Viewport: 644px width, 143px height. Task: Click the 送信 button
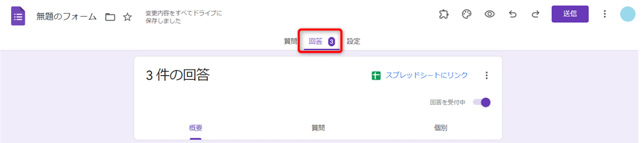[x=570, y=14]
